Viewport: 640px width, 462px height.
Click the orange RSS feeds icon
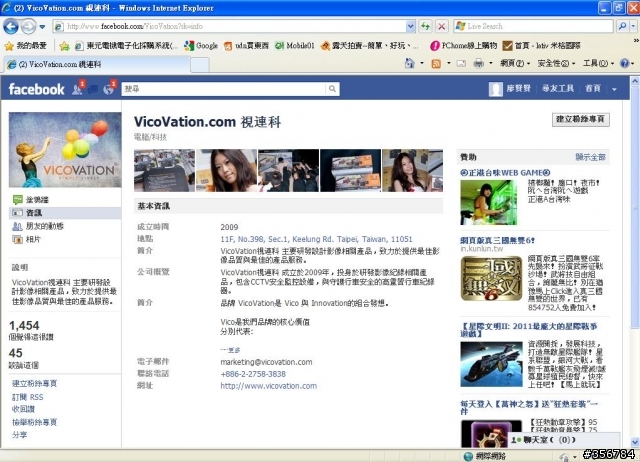[x=436, y=64]
